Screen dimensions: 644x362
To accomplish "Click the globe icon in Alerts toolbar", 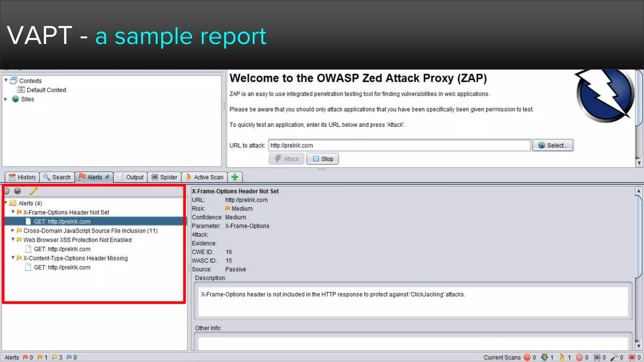I will tap(18, 191).
